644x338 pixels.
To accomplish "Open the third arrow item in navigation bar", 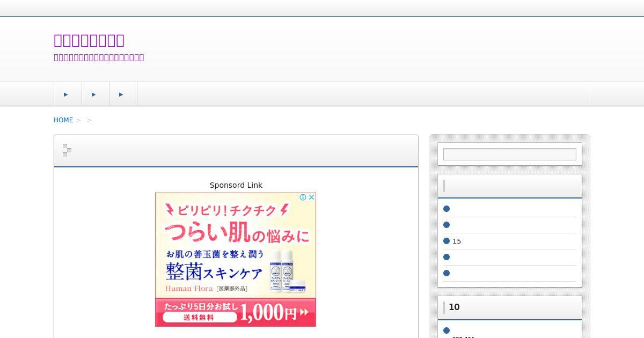I will (x=123, y=94).
